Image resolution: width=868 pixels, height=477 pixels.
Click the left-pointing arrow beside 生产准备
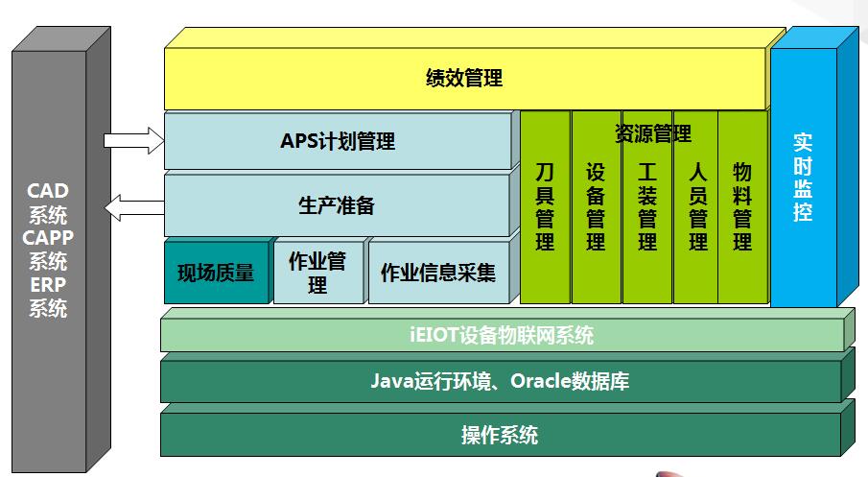pos(133,205)
